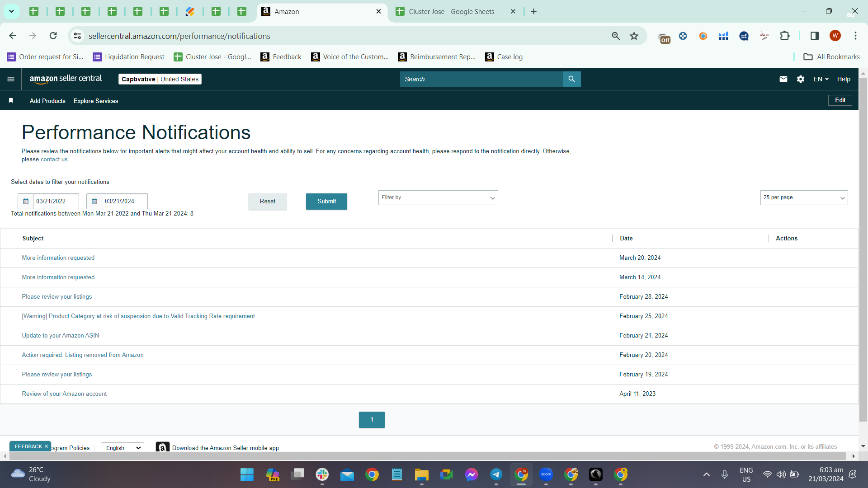Open the Chrome profile avatar
The width and height of the screenshot is (868, 488).
[835, 36]
